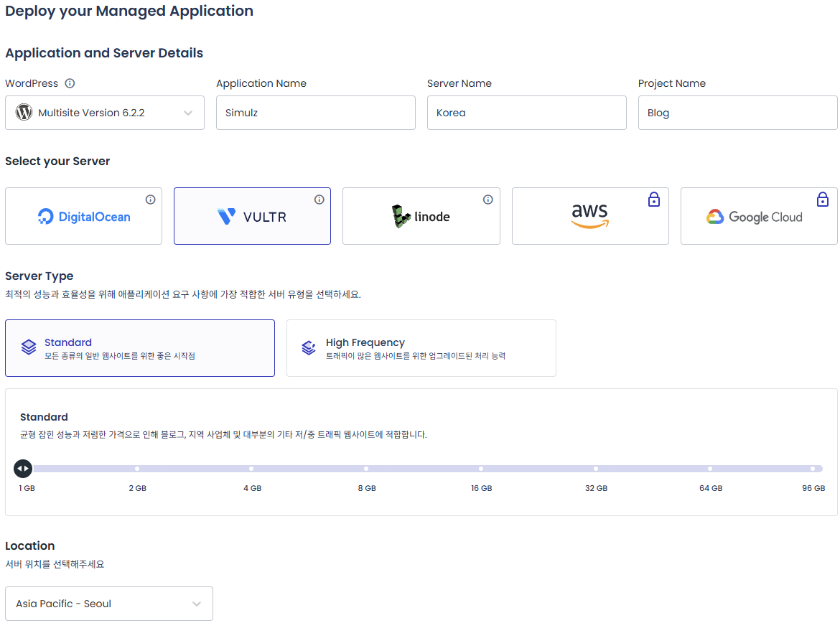This screenshot has width=840, height=623.
Task: Click the Google Cloud logo mark
Action: click(715, 217)
